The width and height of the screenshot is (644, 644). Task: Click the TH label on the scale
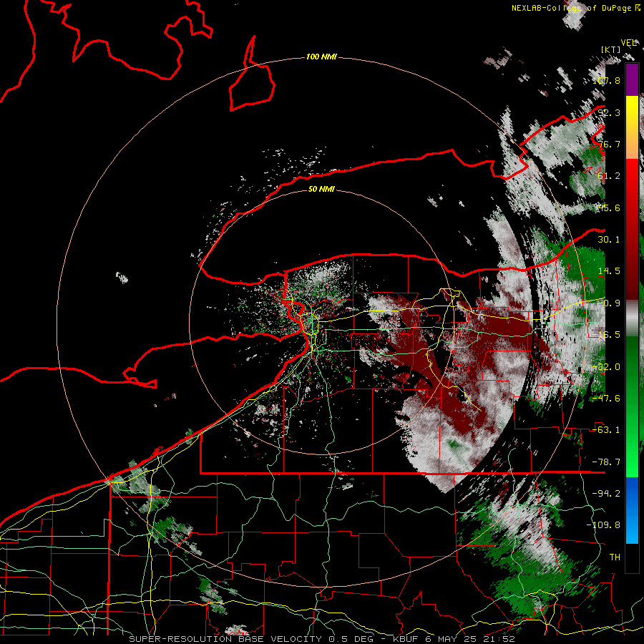[615, 557]
